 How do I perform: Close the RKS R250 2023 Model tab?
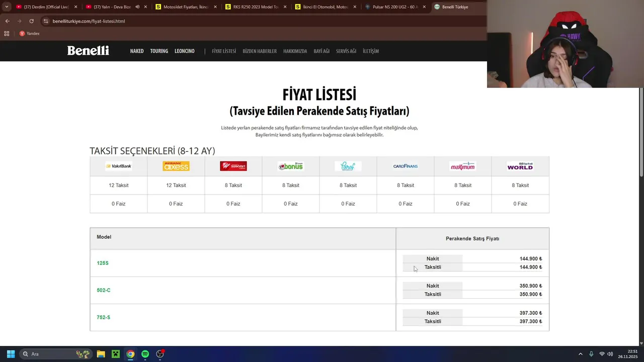coord(285,7)
